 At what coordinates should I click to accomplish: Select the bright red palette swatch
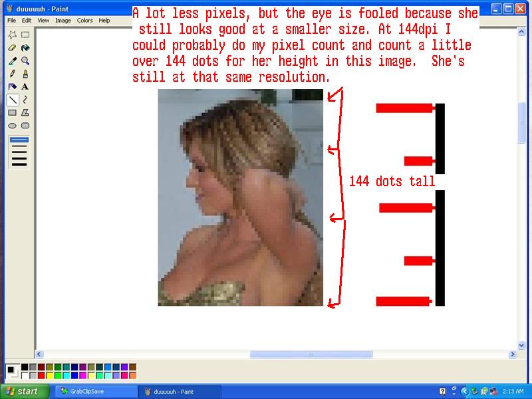41,375
